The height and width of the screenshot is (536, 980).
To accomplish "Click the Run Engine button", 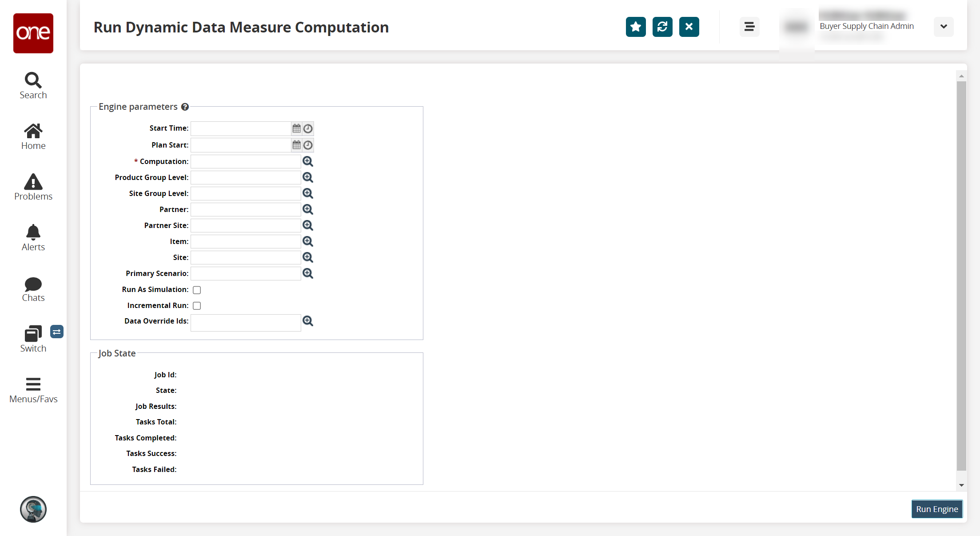I will (937, 509).
